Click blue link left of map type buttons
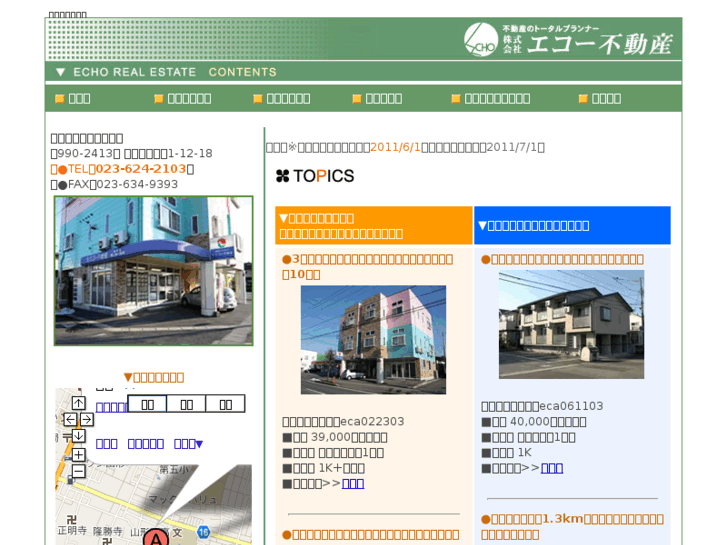The width and height of the screenshot is (727, 545). point(111,407)
